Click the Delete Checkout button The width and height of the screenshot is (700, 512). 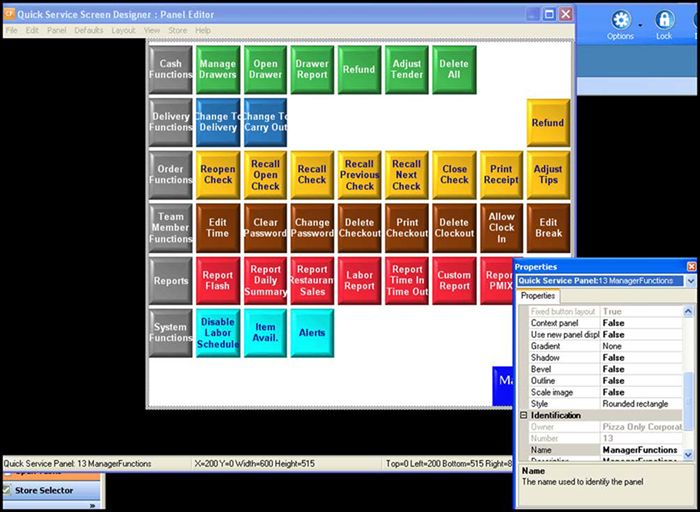click(359, 228)
